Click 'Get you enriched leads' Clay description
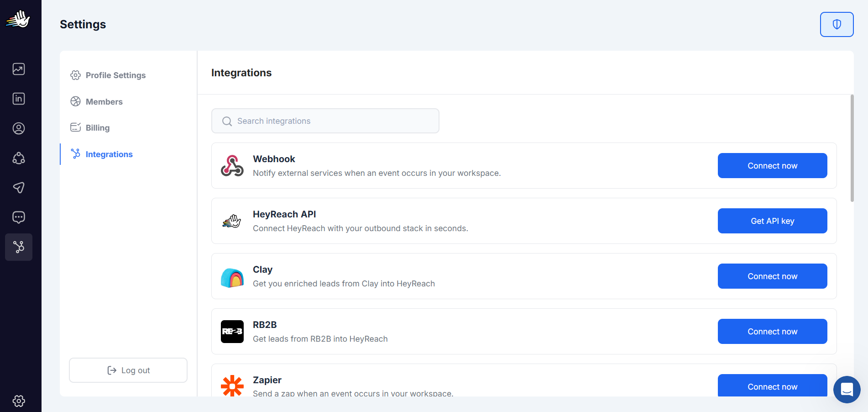 pyautogui.click(x=344, y=284)
